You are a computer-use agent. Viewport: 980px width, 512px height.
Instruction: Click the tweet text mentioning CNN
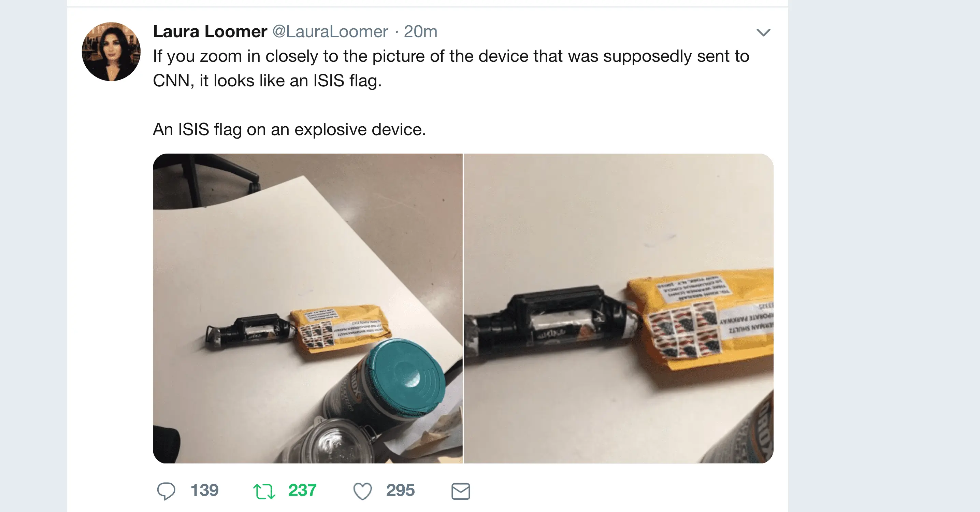coord(451,68)
